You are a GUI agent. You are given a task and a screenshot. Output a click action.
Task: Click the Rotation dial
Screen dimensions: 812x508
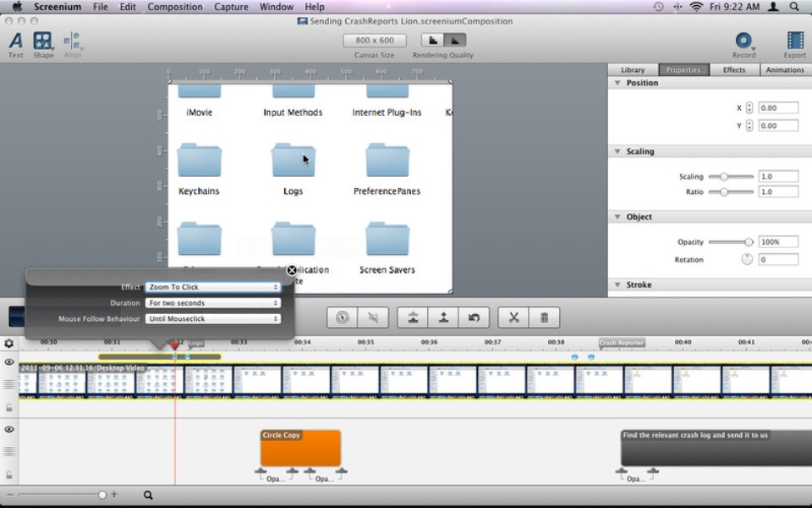[747, 259]
